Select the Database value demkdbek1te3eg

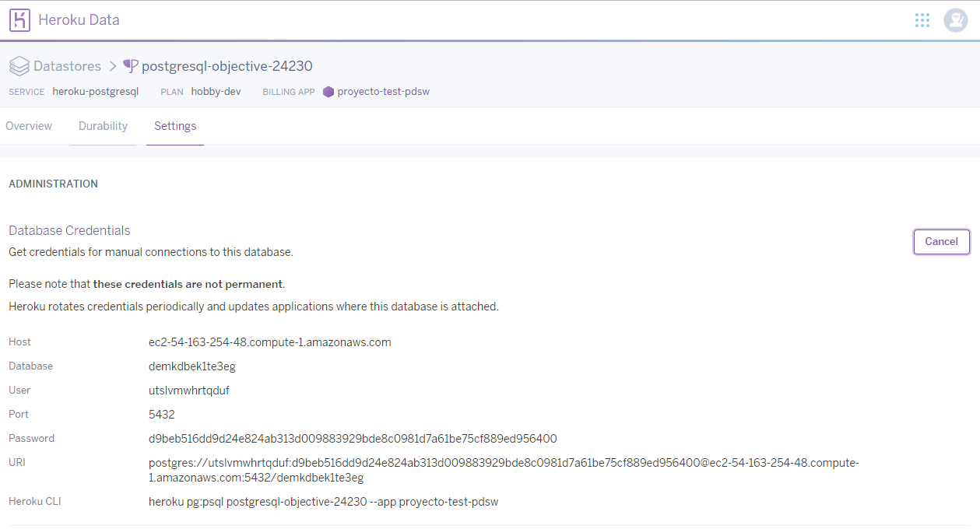192,366
